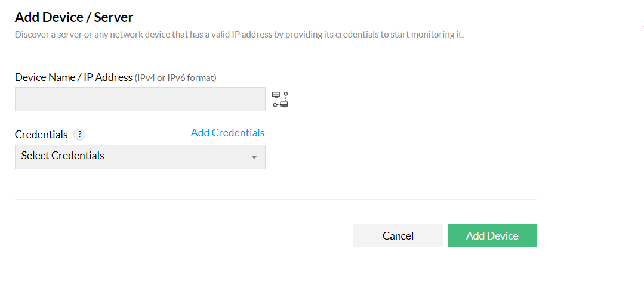Expand the Select Credentials list with the caret button
This screenshot has height=289, width=644.
254,157
